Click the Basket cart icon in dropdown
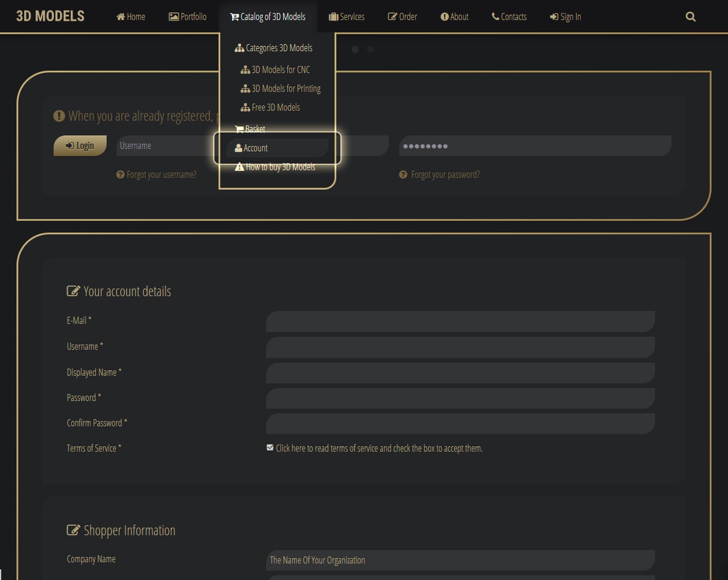The image size is (728, 580). click(x=239, y=128)
